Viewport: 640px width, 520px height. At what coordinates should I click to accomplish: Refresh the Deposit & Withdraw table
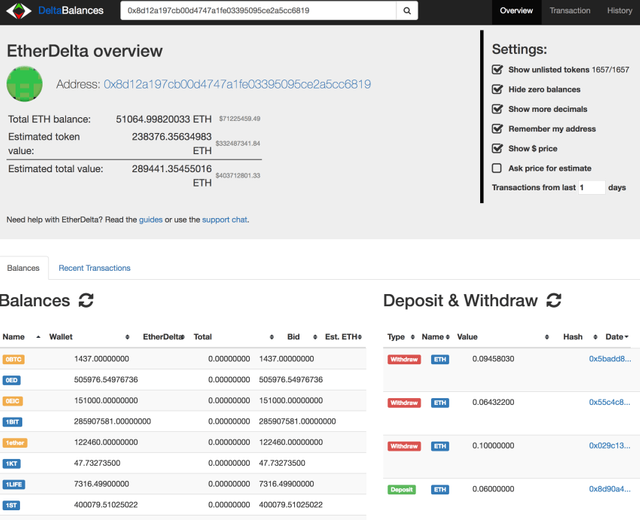tap(554, 300)
